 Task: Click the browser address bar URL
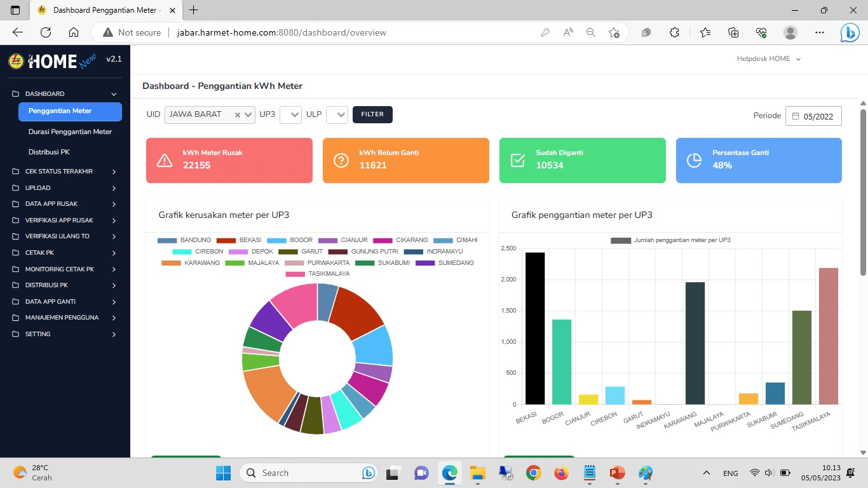click(x=281, y=32)
